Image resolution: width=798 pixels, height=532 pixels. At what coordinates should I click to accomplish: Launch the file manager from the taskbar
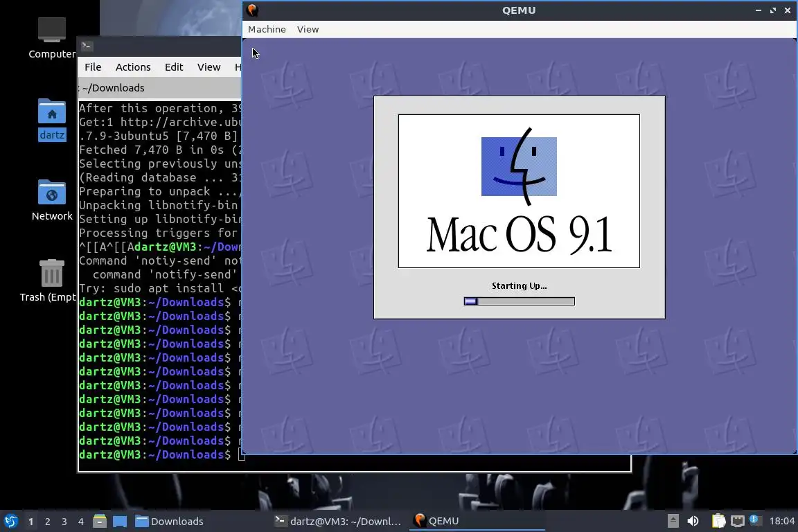coord(100,522)
